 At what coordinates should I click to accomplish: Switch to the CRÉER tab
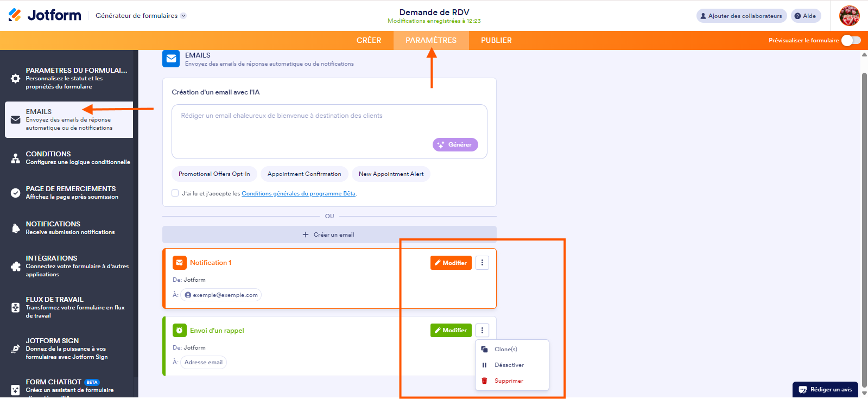tap(369, 40)
